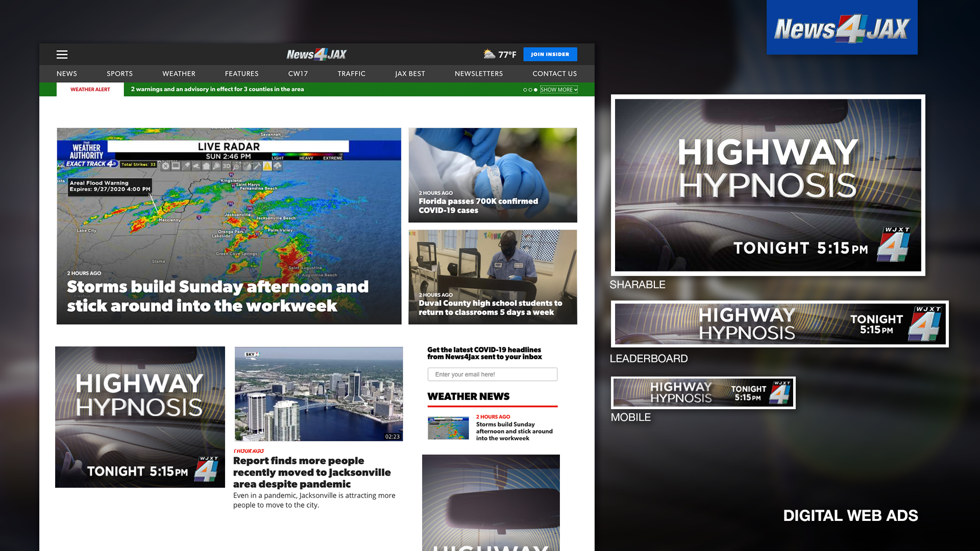This screenshot has height=551, width=980.
Task: Open the small radar thumbnail in Weather News
Action: point(448,428)
